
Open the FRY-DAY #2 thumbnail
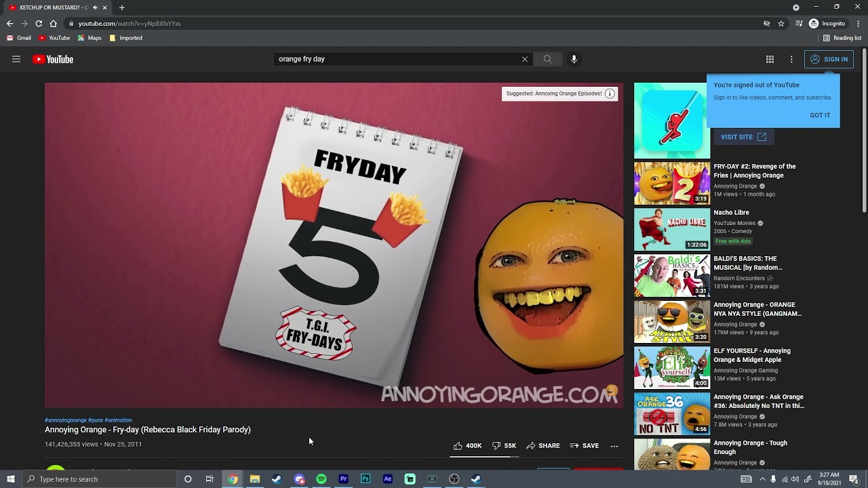click(672, 183)
